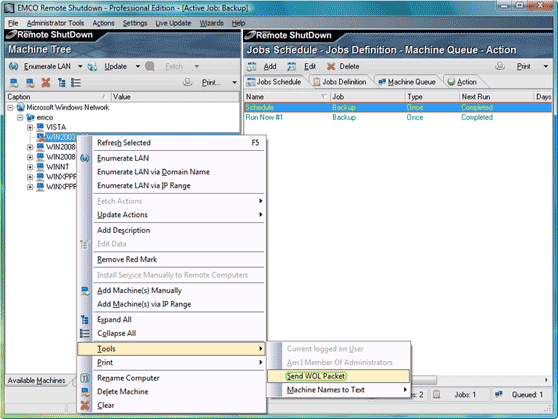
Task: Open the Administrator Tools menu
Action: (x=56, y=23)
